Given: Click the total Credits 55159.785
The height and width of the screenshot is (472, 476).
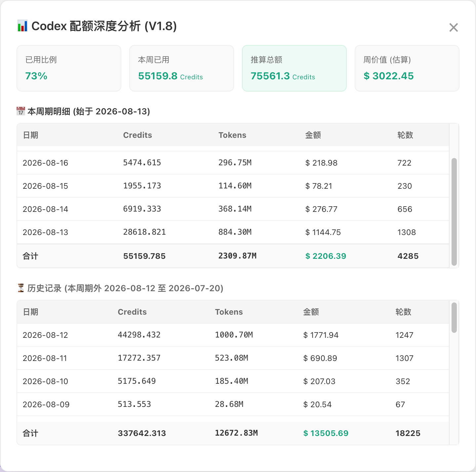Looking at the screenshot, I should pos(144,256).
